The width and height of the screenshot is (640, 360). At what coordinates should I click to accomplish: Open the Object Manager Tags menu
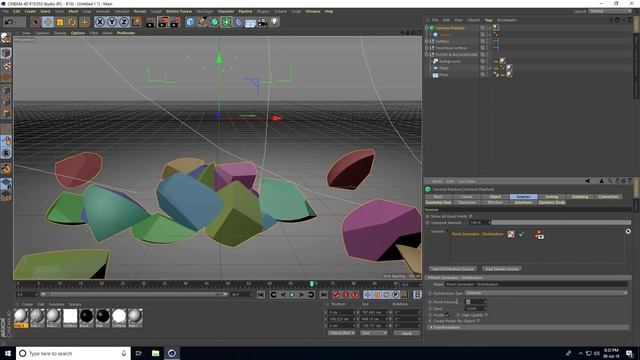click(x=488, y=20)
